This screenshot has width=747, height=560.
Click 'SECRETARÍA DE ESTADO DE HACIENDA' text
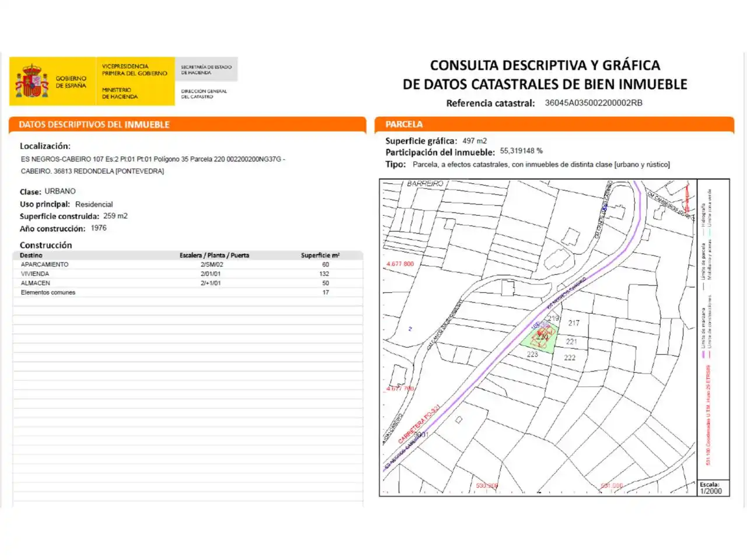(x=206, y=70)
